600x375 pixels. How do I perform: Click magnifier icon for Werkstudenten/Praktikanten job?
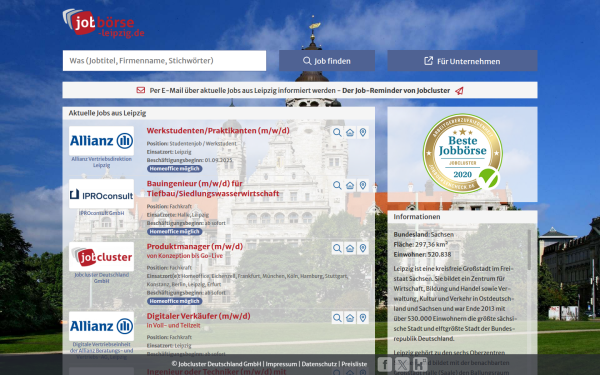click(x=337, y=132)
